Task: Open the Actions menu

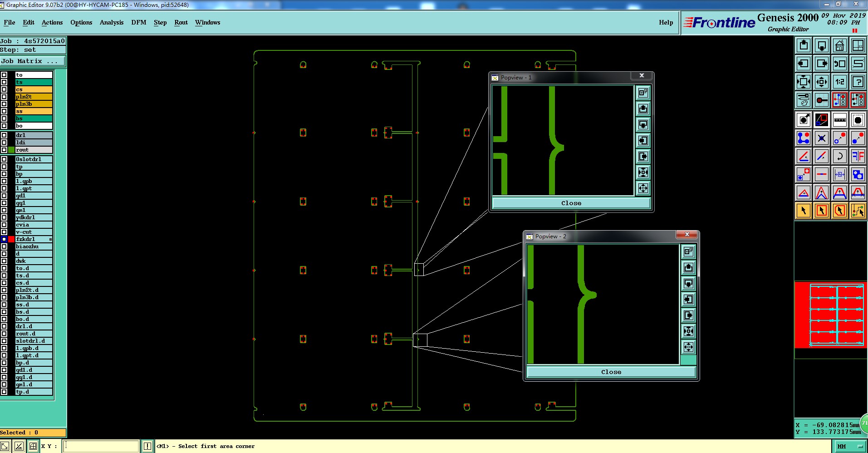Action: 52,22
